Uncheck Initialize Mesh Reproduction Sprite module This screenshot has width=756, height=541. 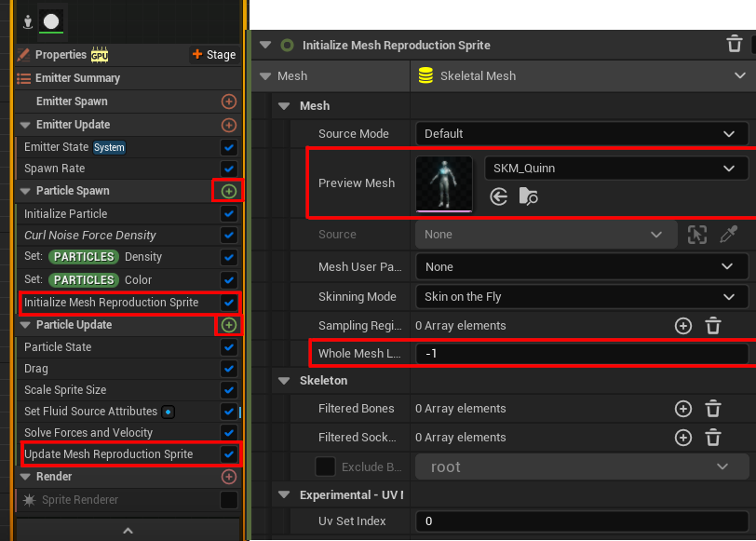coord(228,303)
